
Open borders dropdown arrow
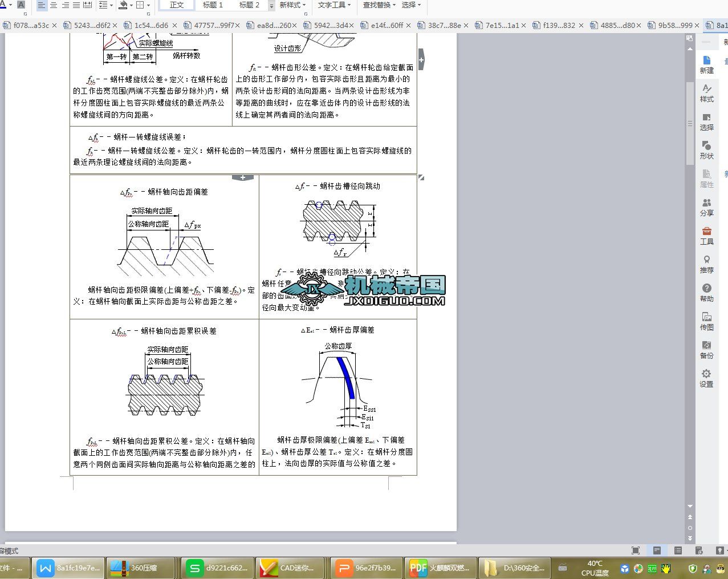[149, 5]
